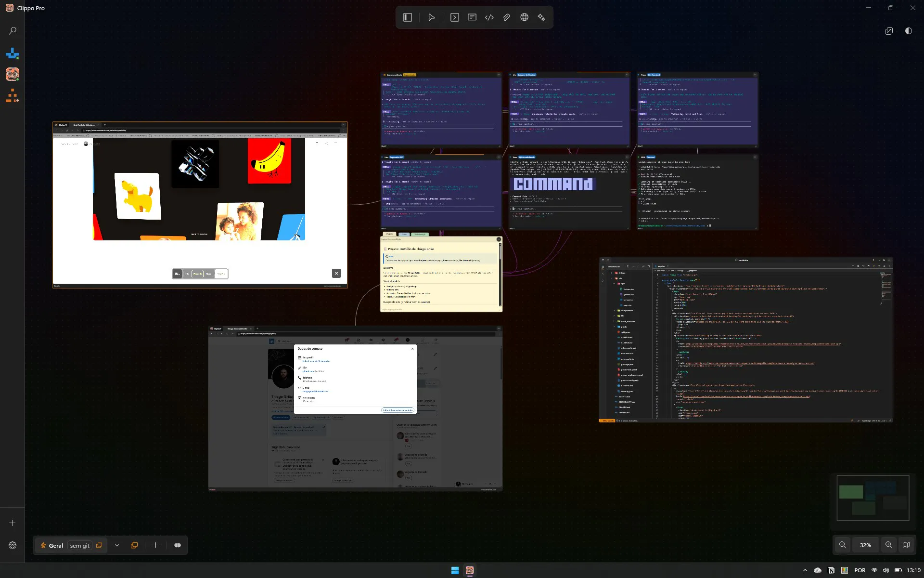This screenshot has width=924, height=578.
Task: Add a note card from the top toolbar
Action: pyautogui.click(x=472, y=17)
